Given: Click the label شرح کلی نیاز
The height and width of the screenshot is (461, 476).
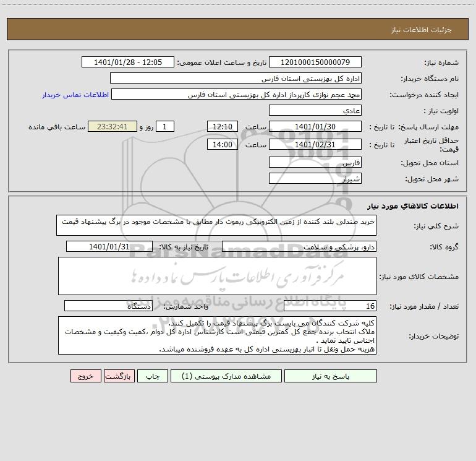Looking at the screenshot, I should coord(436,226).
